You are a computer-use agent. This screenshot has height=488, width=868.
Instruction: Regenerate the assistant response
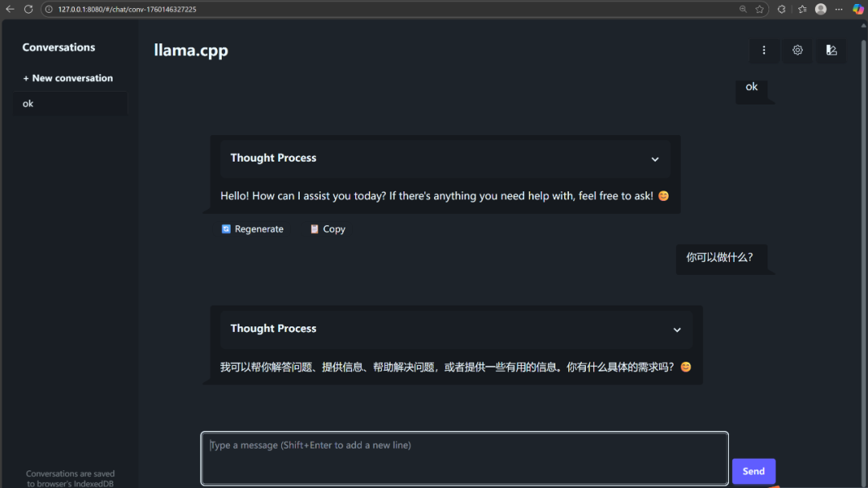click(252, 229)
